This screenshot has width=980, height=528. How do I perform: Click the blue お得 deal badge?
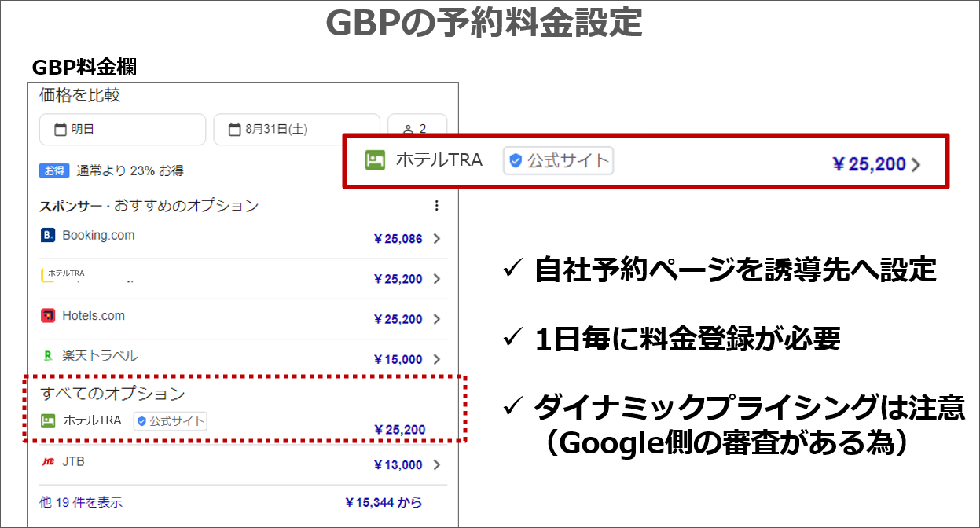(54, 170)
